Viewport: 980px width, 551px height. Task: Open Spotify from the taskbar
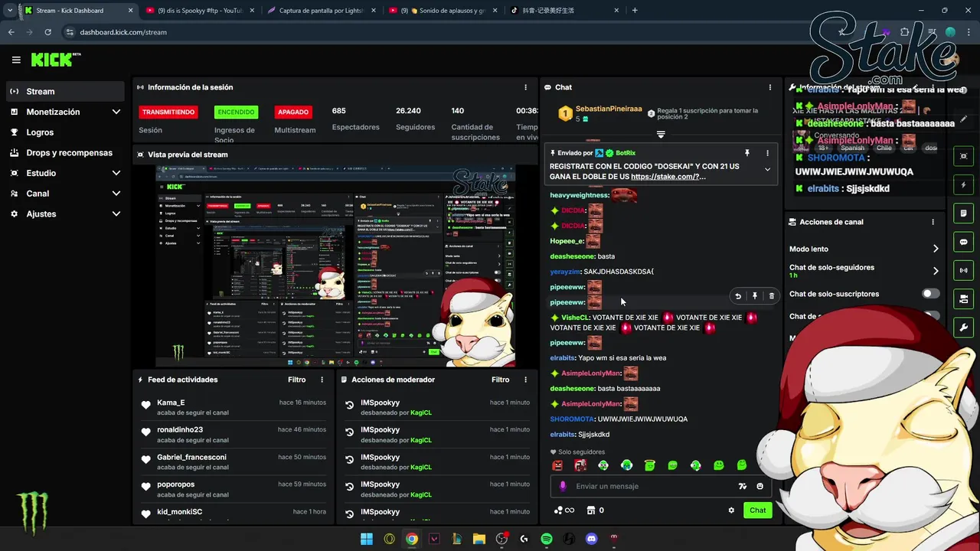click(x=547, y=539)
